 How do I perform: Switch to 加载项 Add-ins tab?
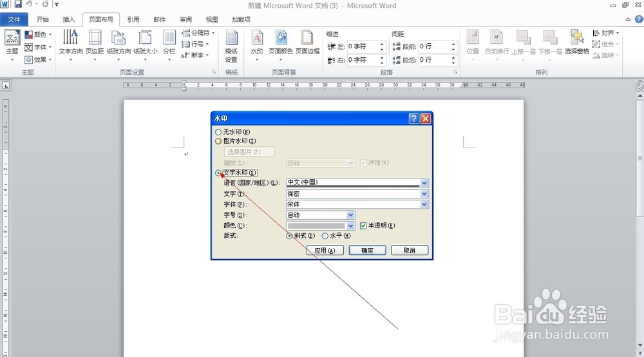point(241,19)
